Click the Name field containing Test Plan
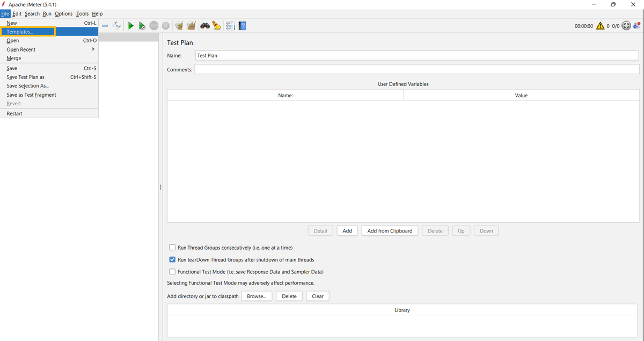Screen dimensions: 644x341 417,55
